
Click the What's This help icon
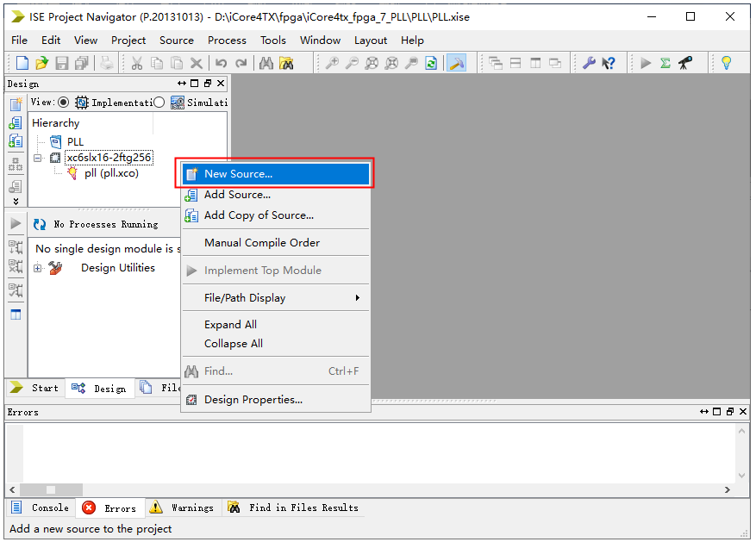609,63
